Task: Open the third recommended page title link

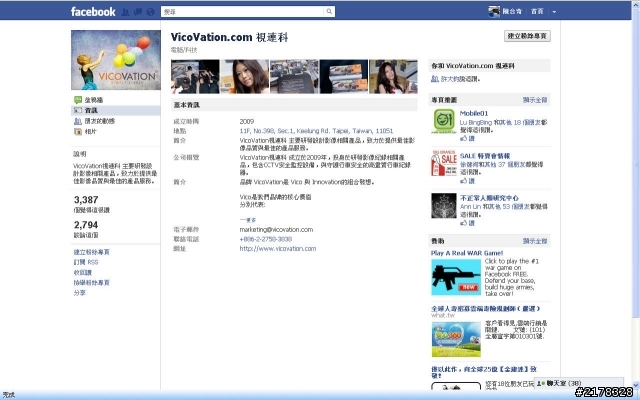Action: coord(489,198)
